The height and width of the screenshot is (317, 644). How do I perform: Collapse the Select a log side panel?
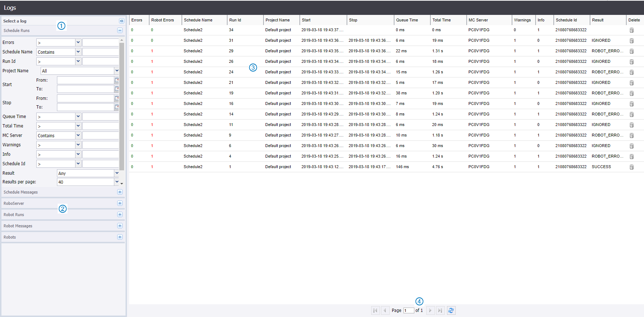coord(122,21)
